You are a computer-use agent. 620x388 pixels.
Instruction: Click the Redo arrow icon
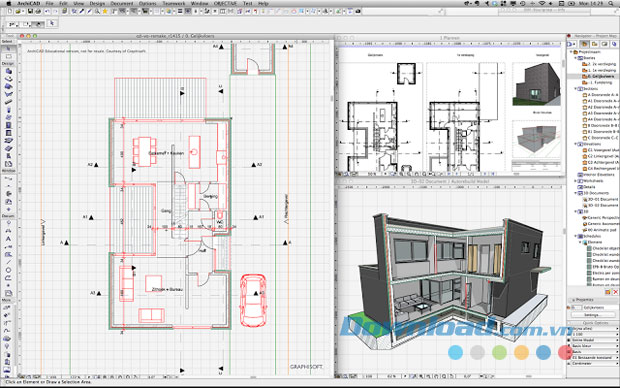click(x=55, y=12)
